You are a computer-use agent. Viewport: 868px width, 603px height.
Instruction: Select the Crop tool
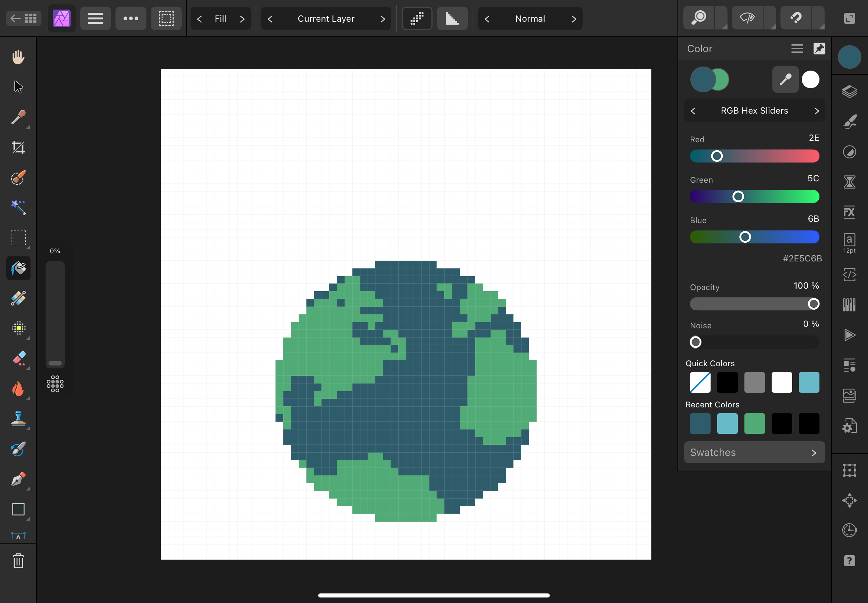tap(18, 147)
